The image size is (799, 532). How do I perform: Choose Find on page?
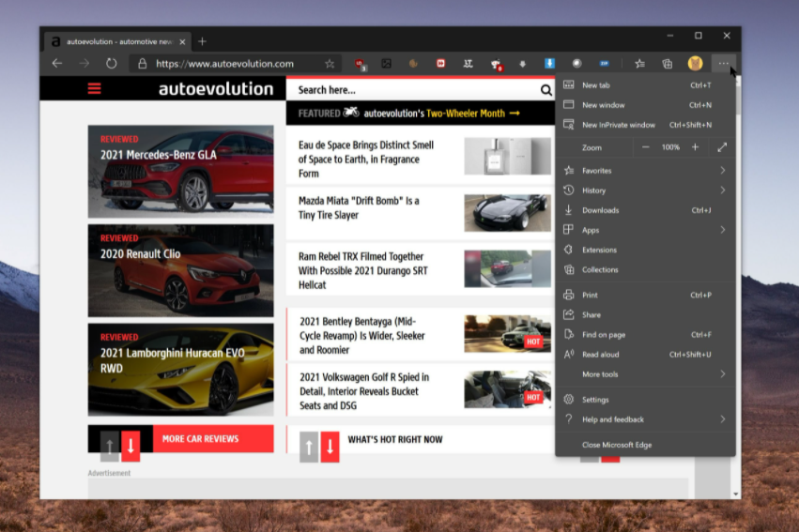pyautogui.click(x=645, y=334)
